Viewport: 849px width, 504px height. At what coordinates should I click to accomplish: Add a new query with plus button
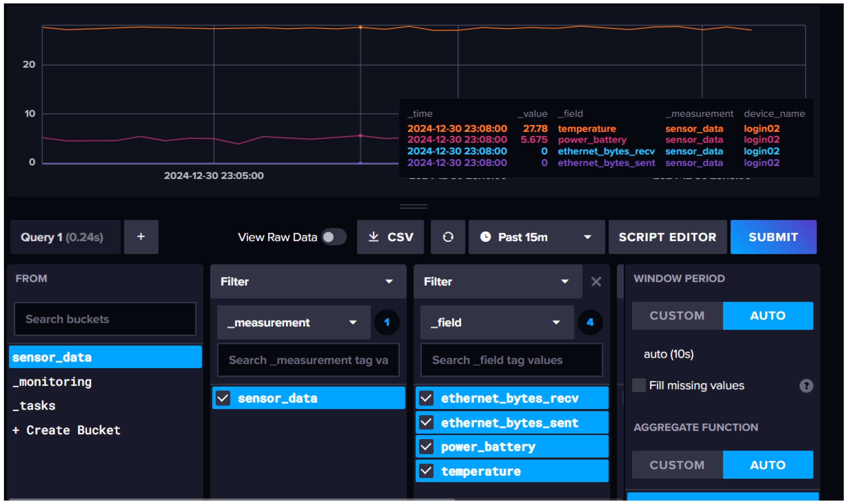(141, 237)
